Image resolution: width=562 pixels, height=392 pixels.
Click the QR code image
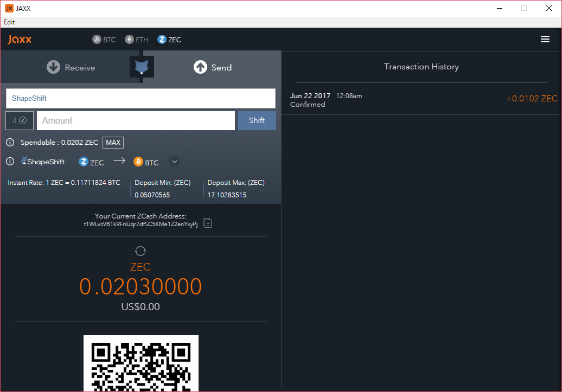141,363
